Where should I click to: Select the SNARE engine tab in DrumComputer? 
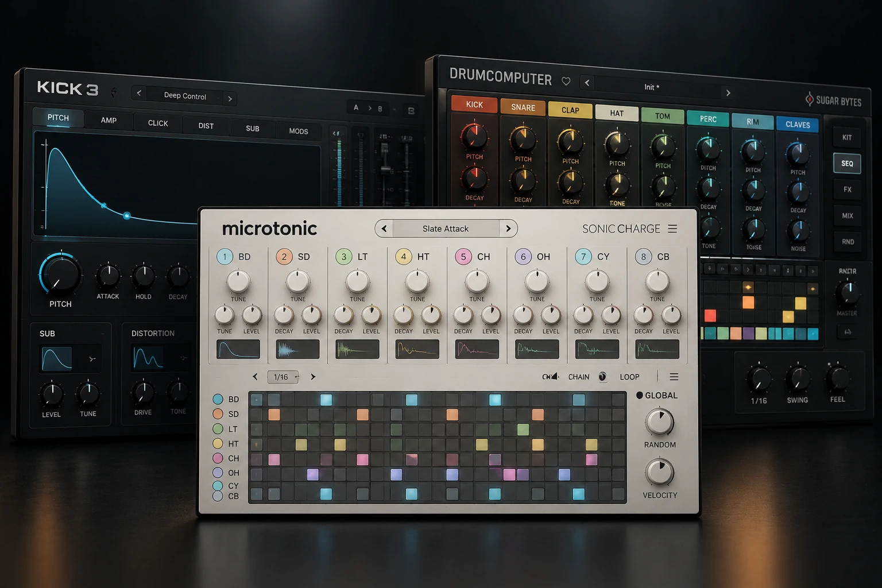[523, 107]
